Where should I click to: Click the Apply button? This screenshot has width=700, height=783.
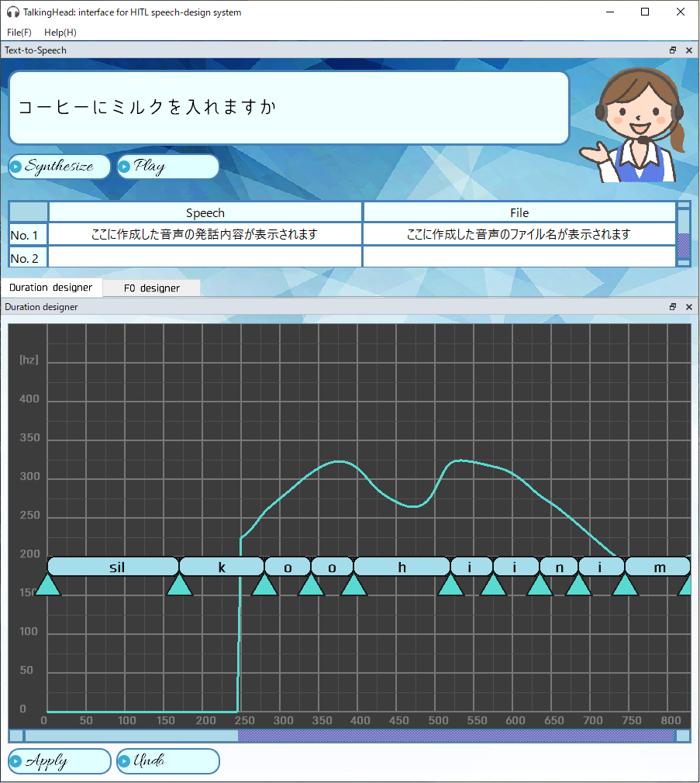[59, 761]
